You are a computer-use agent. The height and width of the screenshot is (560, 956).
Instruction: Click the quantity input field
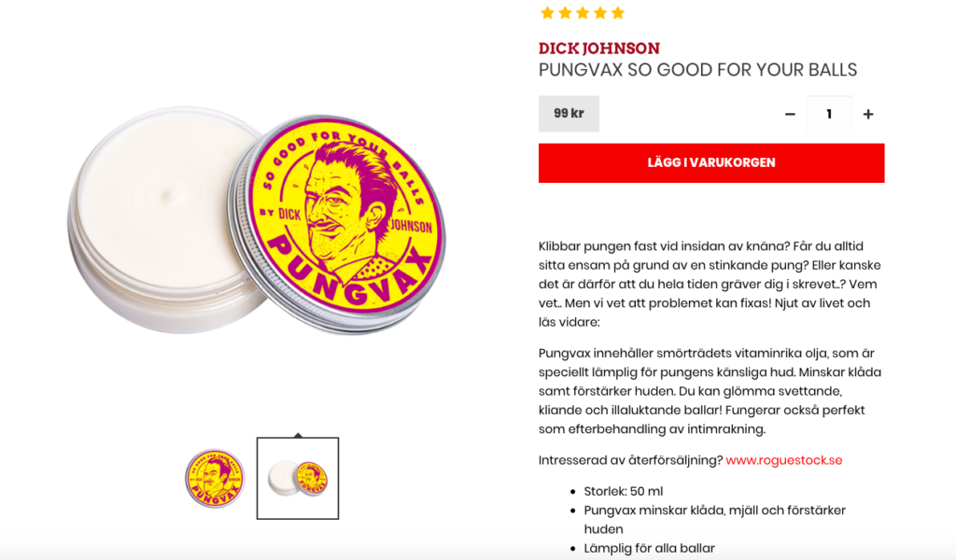click(829, 114)
